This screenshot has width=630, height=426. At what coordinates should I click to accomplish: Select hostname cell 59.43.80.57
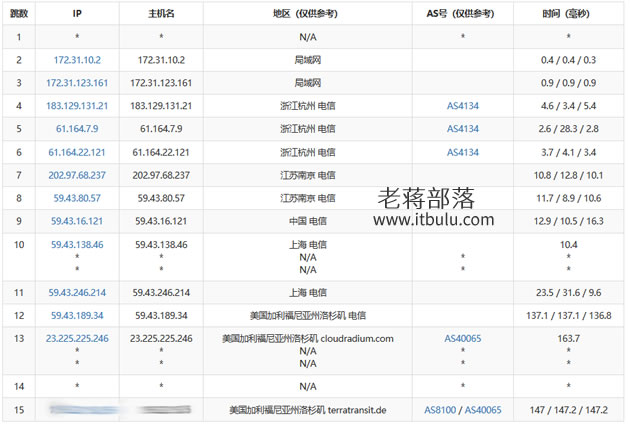pos(161,198)
